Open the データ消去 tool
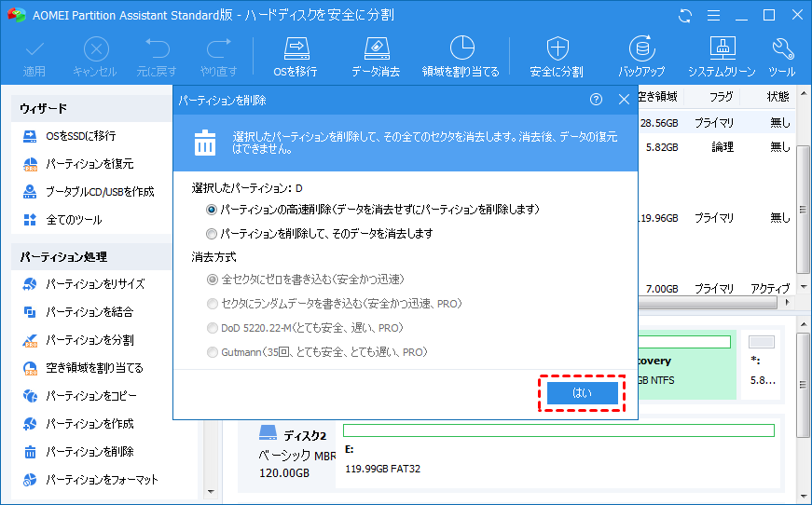Viewport: 812px width, 505px height. tap(376, 58)
